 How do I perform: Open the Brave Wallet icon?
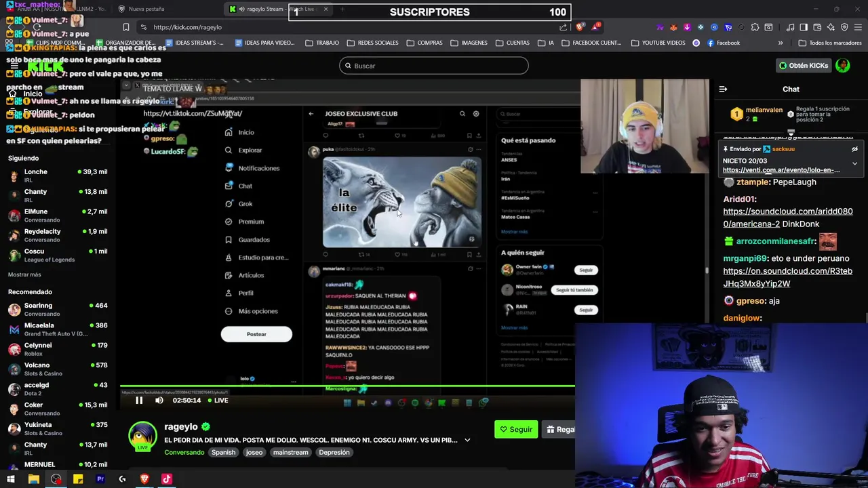[x=817, y=27]
